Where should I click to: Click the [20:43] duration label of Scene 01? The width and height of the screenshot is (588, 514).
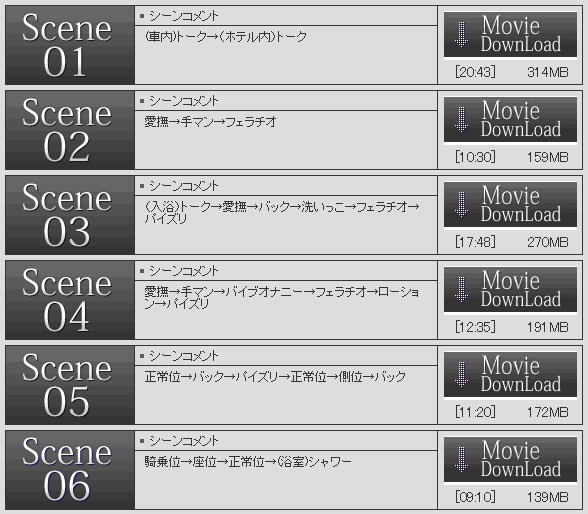475,72
